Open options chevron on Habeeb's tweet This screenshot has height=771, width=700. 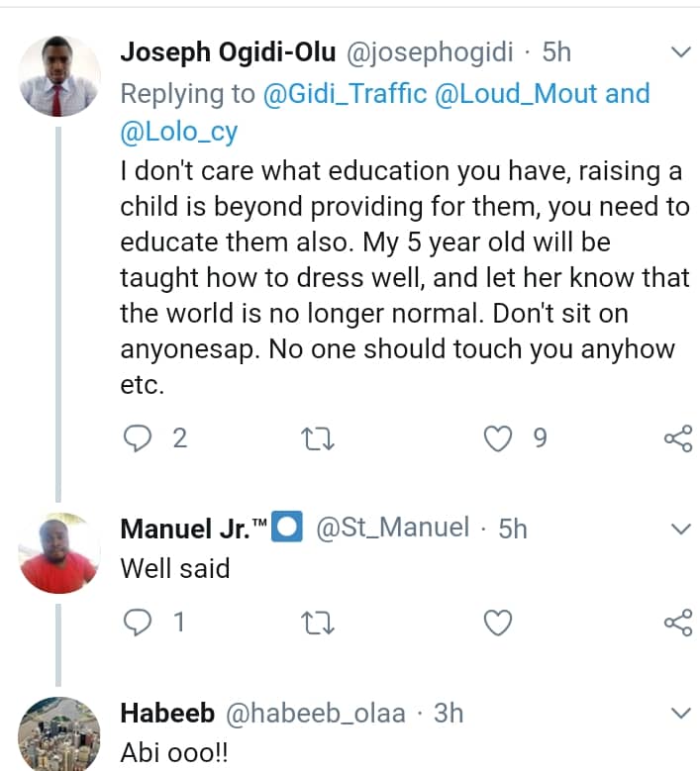pyautogui.click(x=681, y=713)
